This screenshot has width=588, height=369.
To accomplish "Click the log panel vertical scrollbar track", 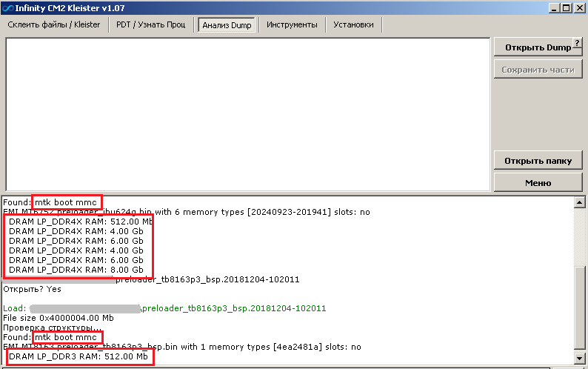I will pos(580,237).
